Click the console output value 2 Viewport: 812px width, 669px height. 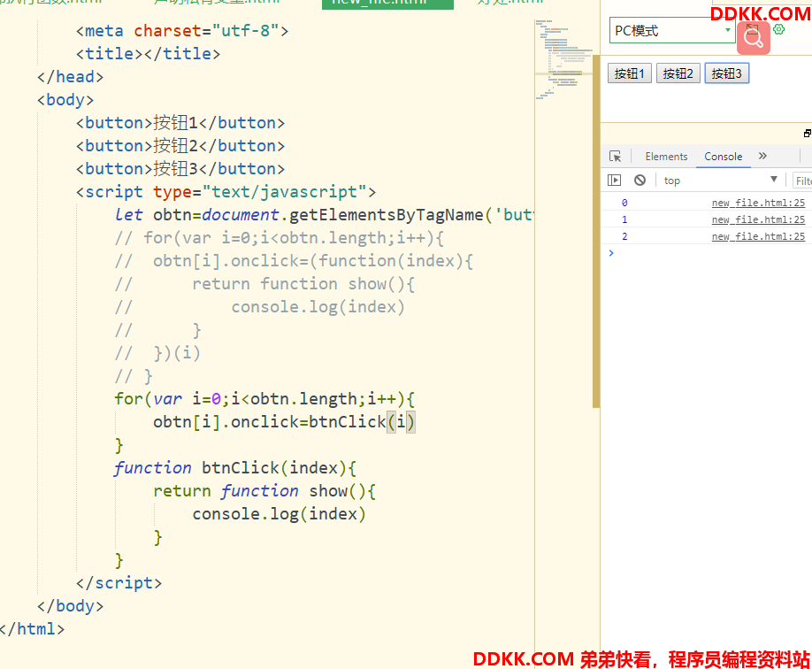[x=624, y=236]
